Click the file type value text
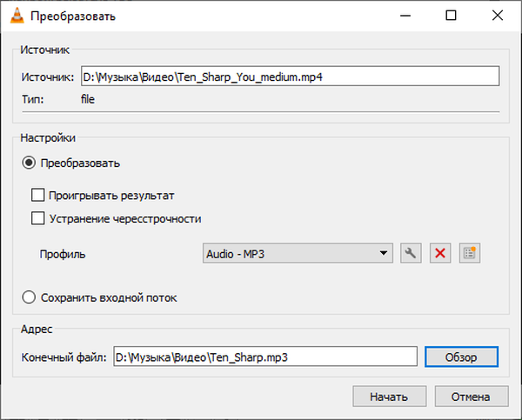522x420 pixels. 87,99
